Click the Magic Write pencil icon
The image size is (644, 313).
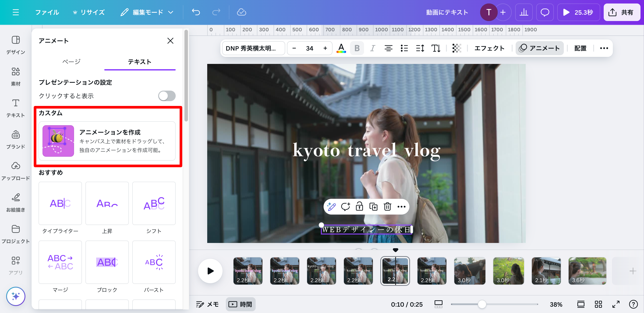tap(331, 207)
